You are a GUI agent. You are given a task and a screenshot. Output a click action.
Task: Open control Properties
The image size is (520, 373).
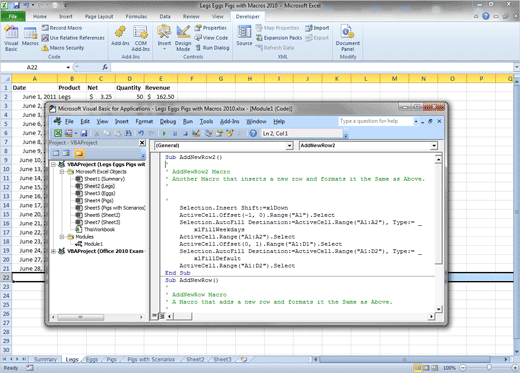[211, 28]
